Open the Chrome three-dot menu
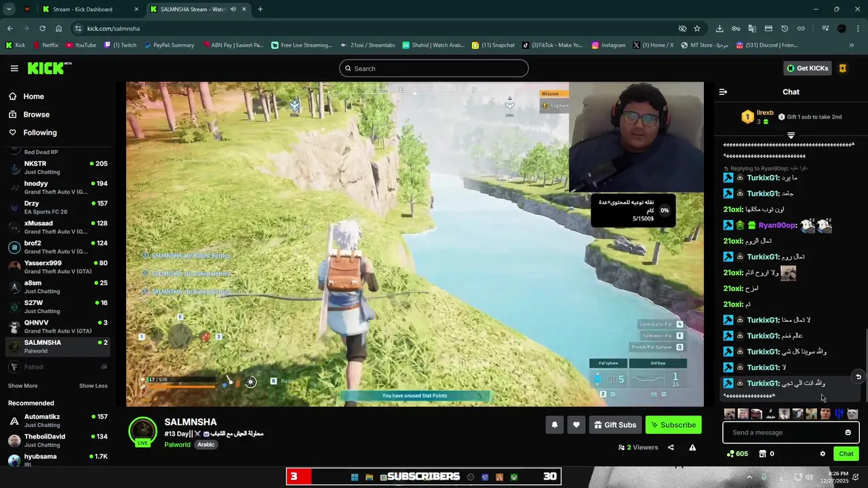The width and height of the screenshot is (868, 488). 858,28
